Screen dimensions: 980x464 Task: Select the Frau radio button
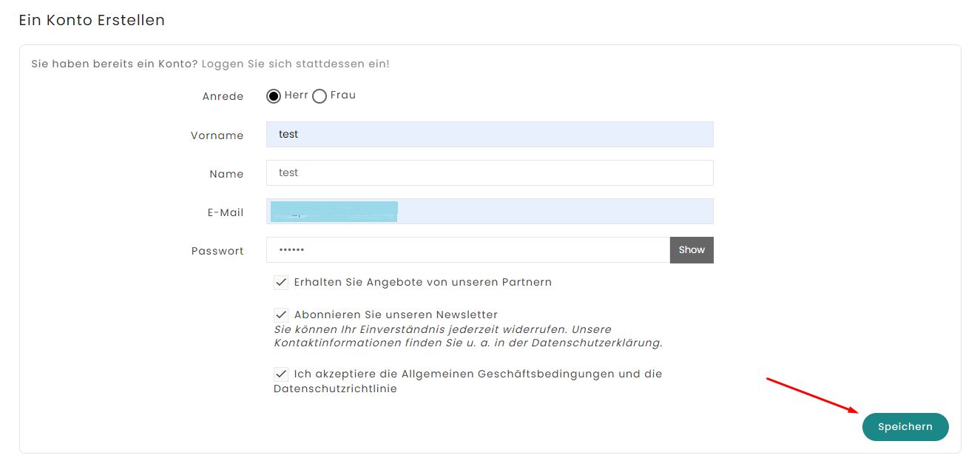pyautogui.click(x=320, y=96)
